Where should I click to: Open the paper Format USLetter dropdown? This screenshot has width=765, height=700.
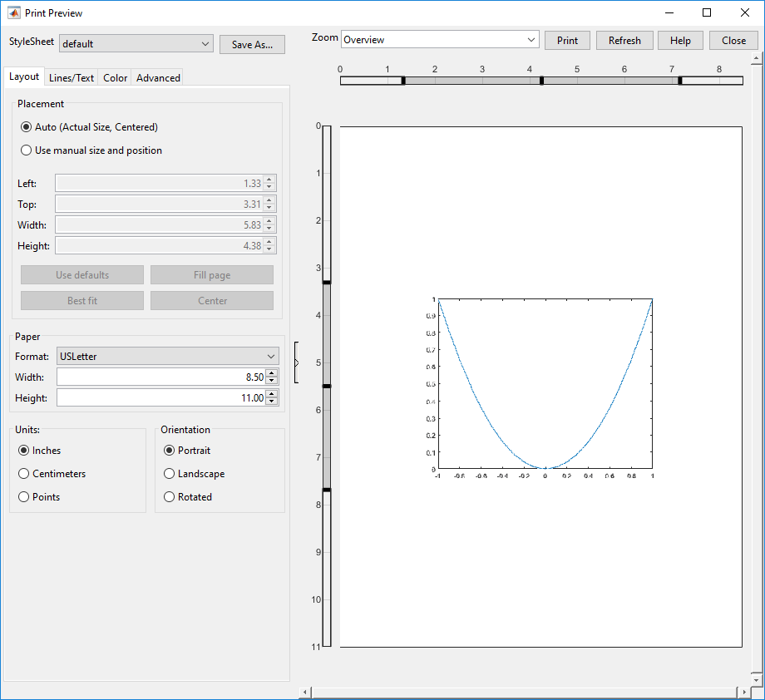(x=168, y=357)
